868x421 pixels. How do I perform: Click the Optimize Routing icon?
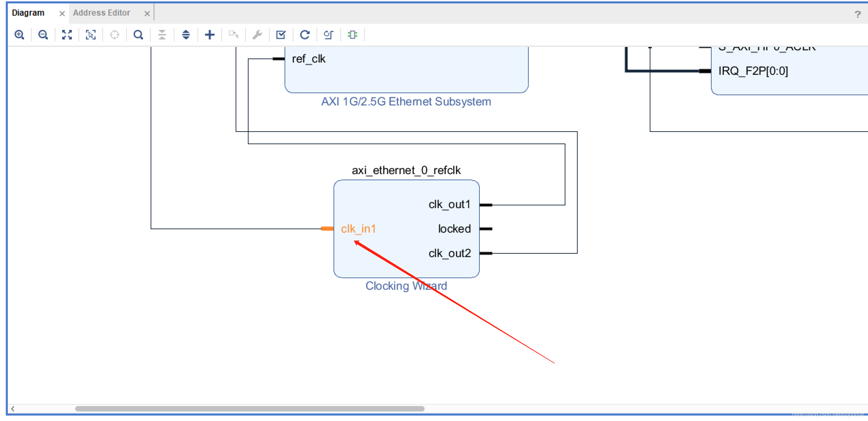(x=329, y=35)
